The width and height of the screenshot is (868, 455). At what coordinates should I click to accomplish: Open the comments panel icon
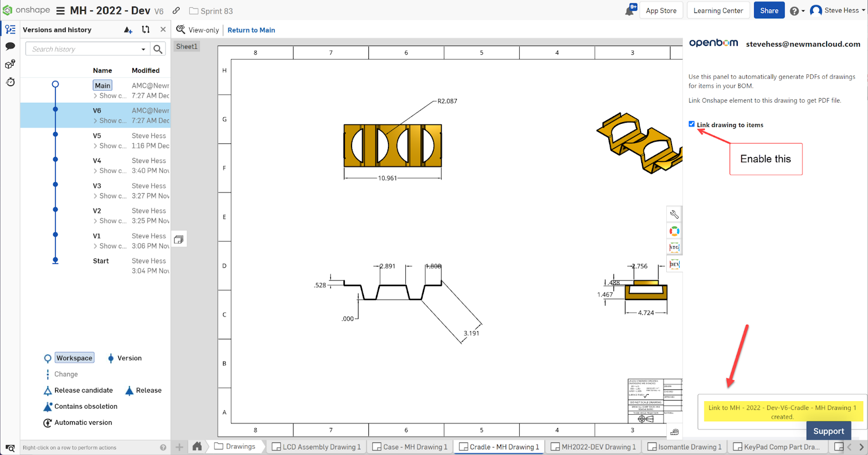point(10,46)
